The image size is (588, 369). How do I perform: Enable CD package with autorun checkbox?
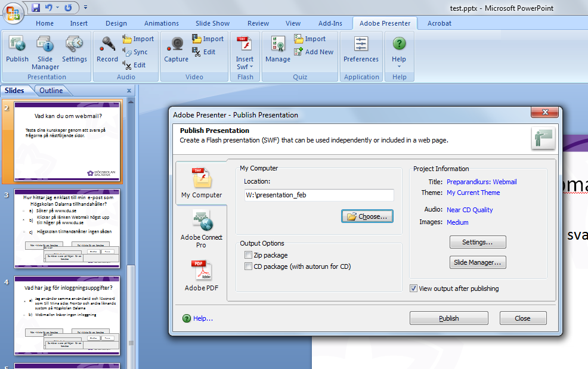pos(248,266)
